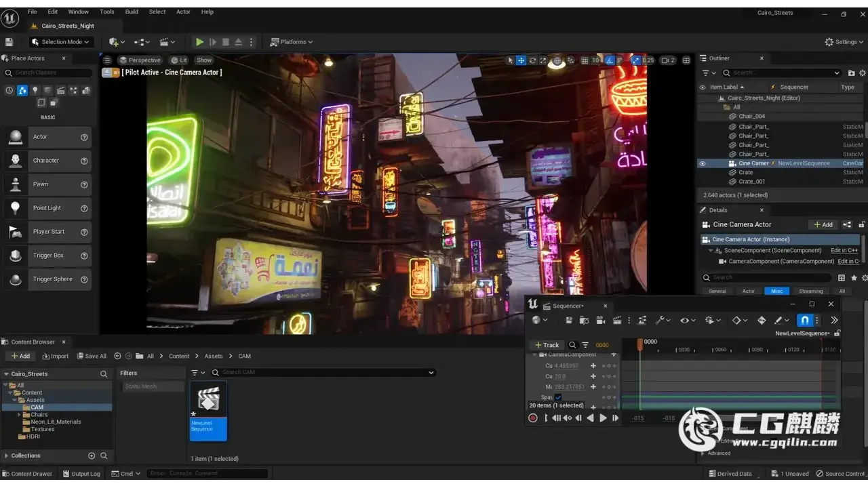
Task: Open the Build menu
Action: click(x=132, y=12)
